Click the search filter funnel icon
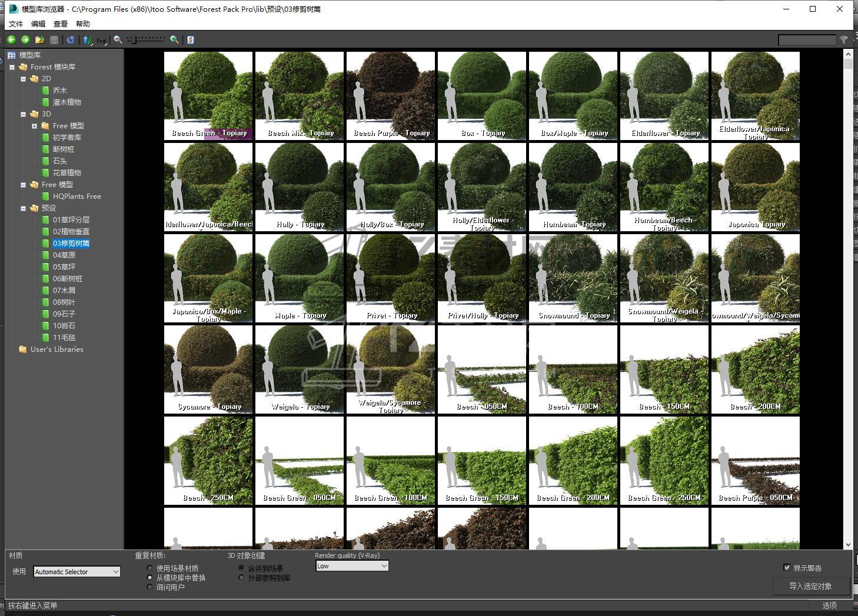The width and height of the screenshot is (858, 616). click(x=844, y=40)
